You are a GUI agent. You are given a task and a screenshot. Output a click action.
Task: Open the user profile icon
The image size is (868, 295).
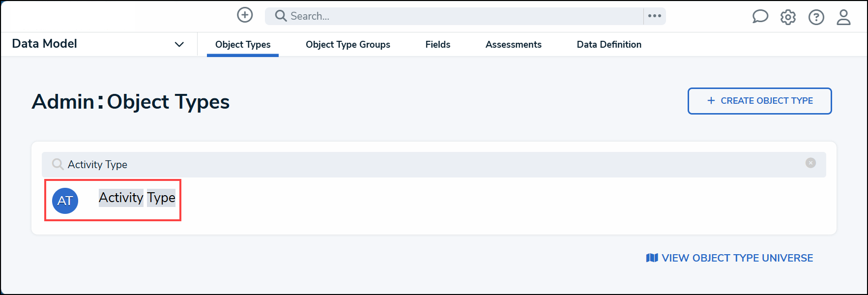point(843,17)
